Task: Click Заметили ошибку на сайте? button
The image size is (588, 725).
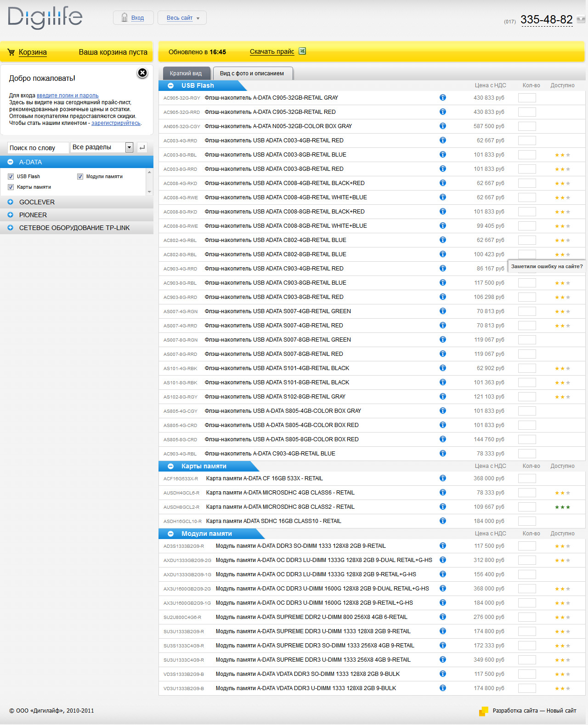Action: click(x=547, y=266)
